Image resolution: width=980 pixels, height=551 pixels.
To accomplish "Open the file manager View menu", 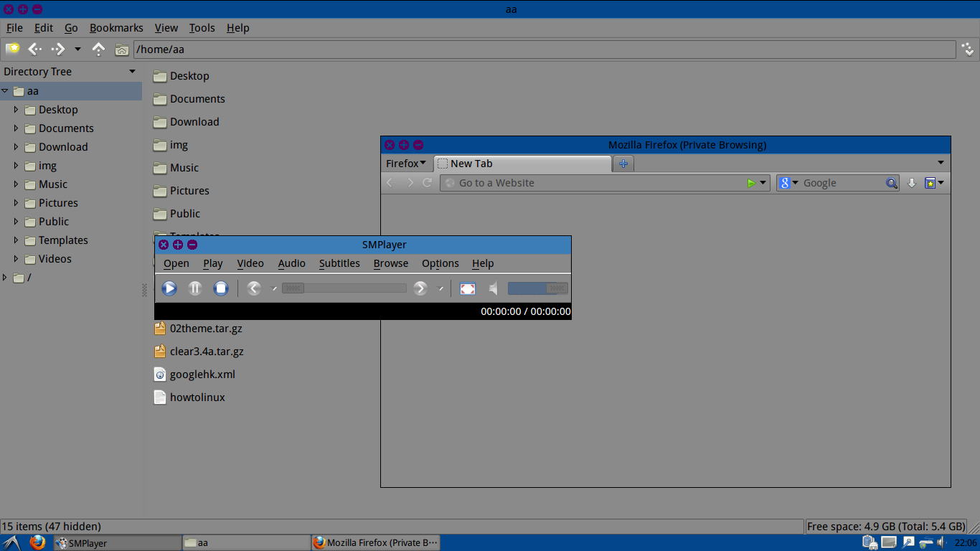I will (x=166, y=28).
